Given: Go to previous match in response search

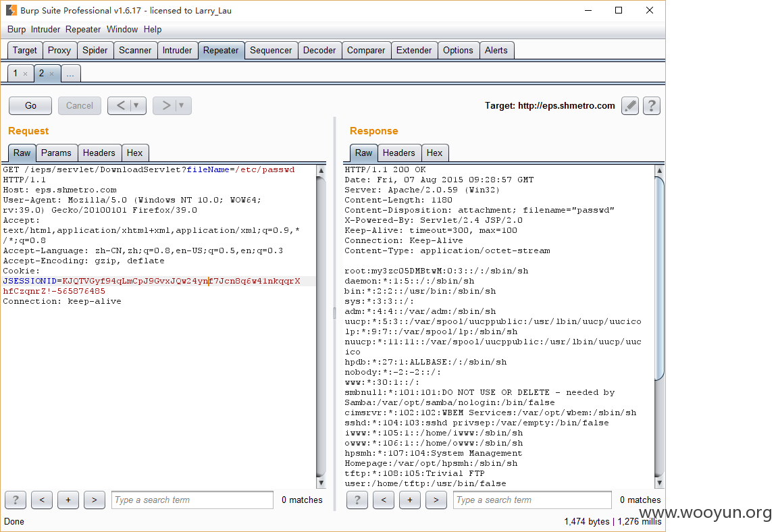Looking at the screenshot, I should (x=384, y=500).
